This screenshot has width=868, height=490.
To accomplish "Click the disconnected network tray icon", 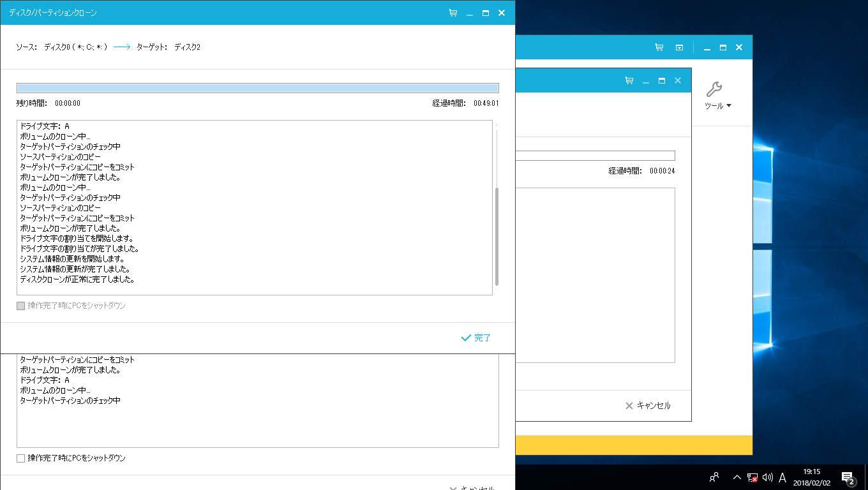I will (752, 477).
